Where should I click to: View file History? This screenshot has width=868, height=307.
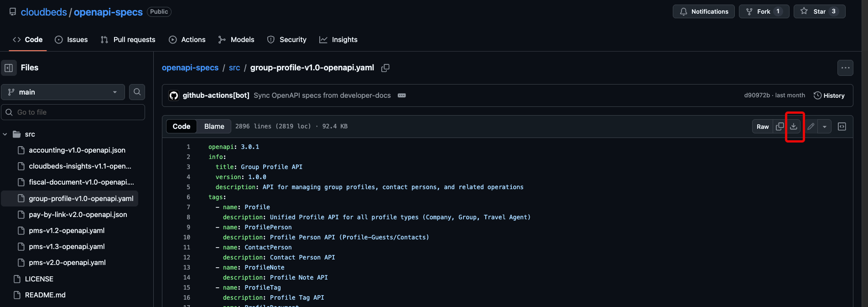pos(829,95)
